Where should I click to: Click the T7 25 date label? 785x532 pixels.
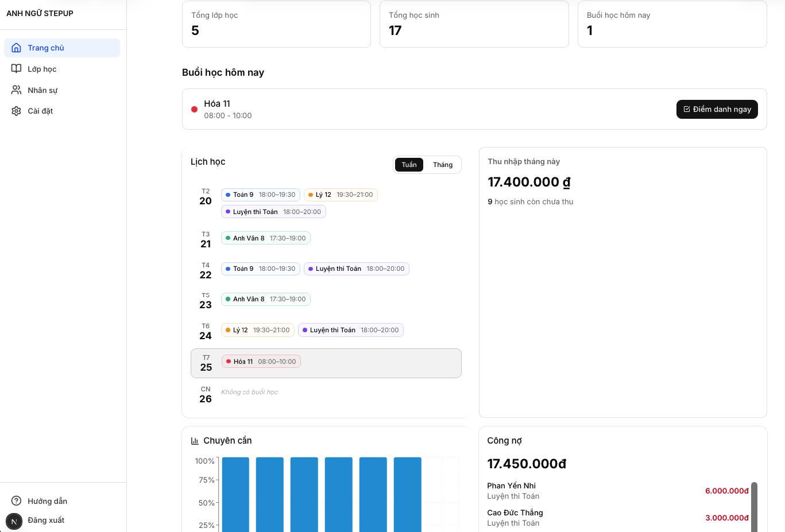tap(206, 363)
